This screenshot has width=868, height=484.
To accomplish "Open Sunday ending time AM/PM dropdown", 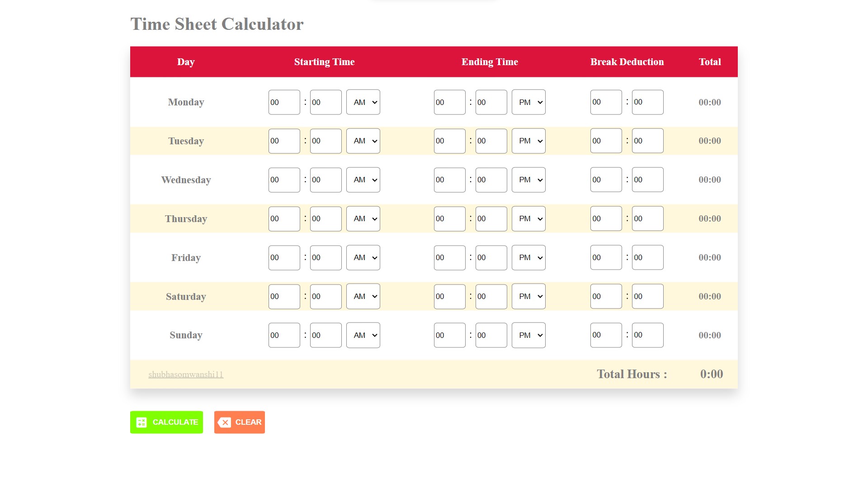I will 528,335.
